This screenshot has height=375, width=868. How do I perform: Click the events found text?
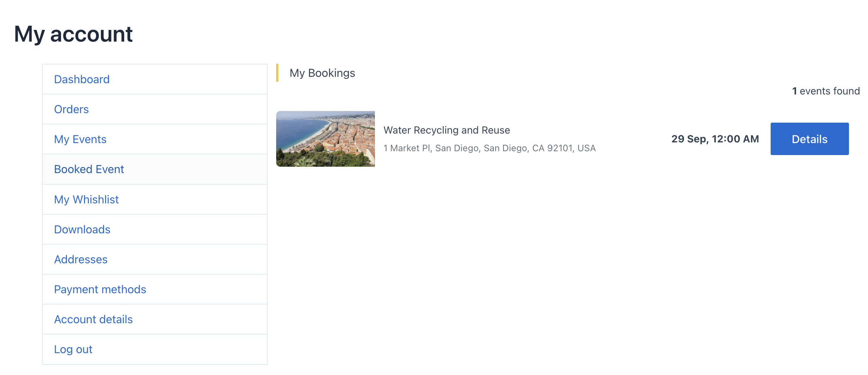tap(830, 91)
